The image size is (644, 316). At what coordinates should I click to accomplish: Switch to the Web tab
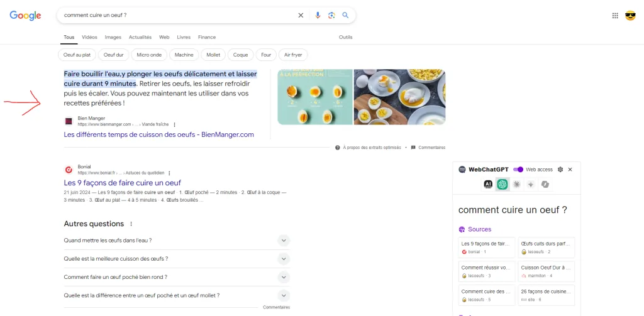click(164, 37)
